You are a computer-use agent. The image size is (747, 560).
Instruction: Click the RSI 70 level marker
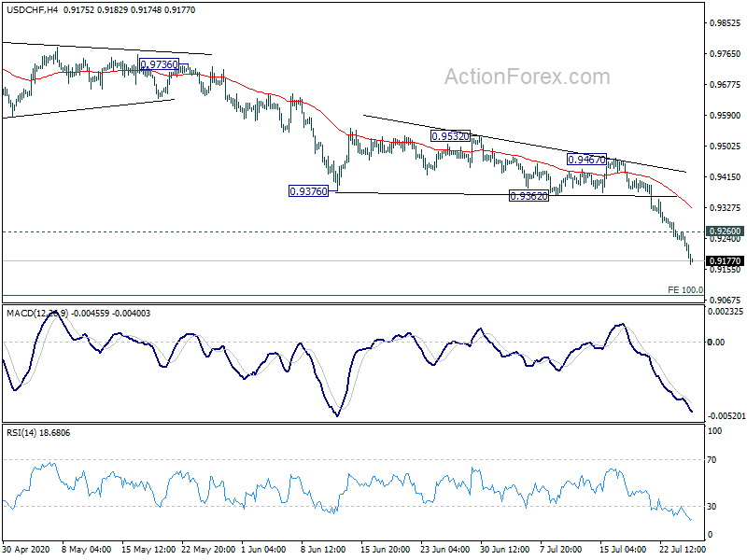point(712,460)
